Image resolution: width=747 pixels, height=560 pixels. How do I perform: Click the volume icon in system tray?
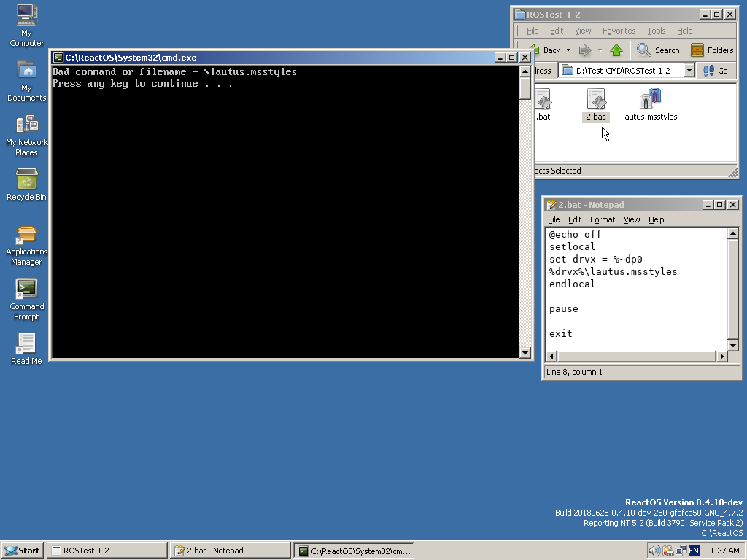654,551
